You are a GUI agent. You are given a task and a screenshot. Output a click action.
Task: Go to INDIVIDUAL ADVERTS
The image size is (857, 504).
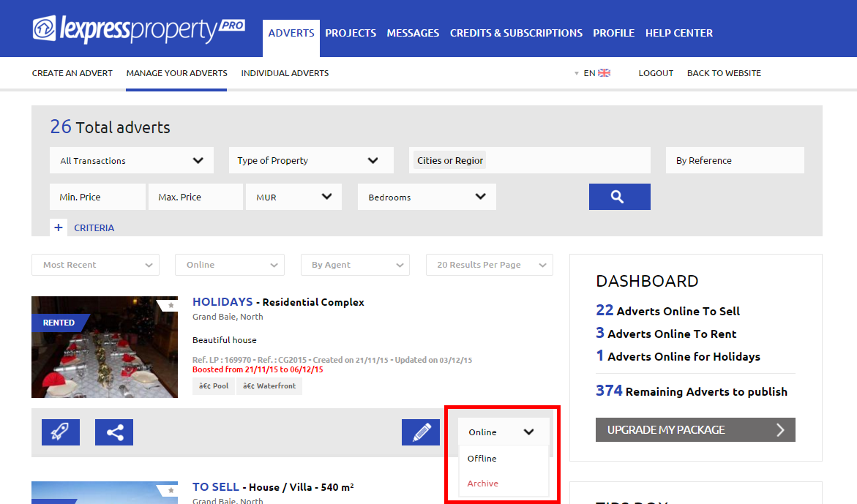point(285,73)
